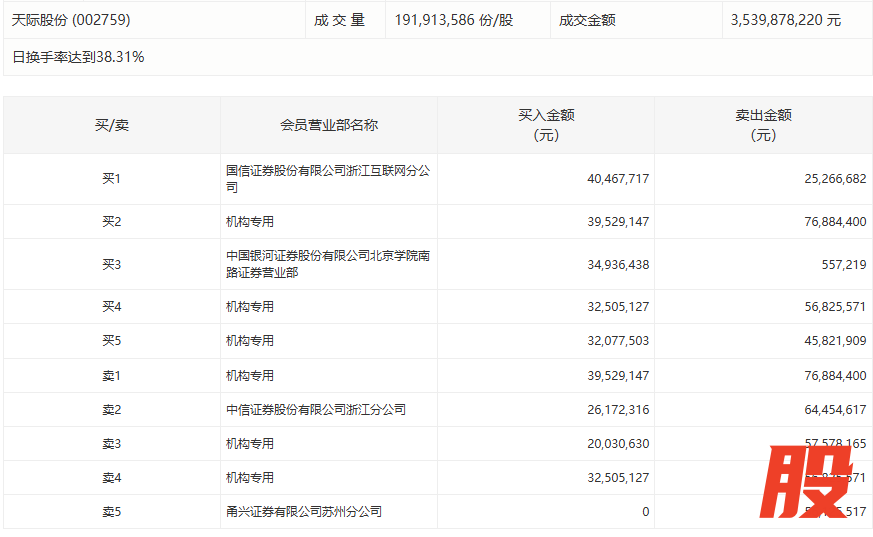Click the red 股 watermark logo

coord(808,482)
